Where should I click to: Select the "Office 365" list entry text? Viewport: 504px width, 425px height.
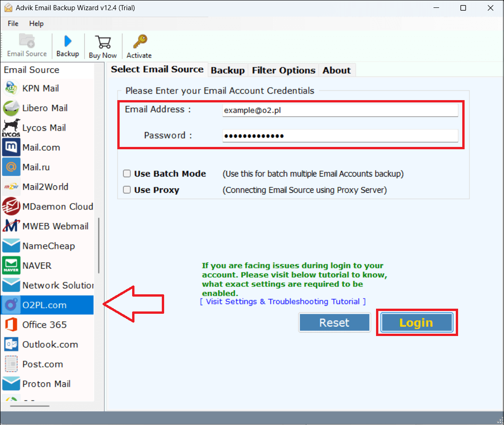coord(45,325)
